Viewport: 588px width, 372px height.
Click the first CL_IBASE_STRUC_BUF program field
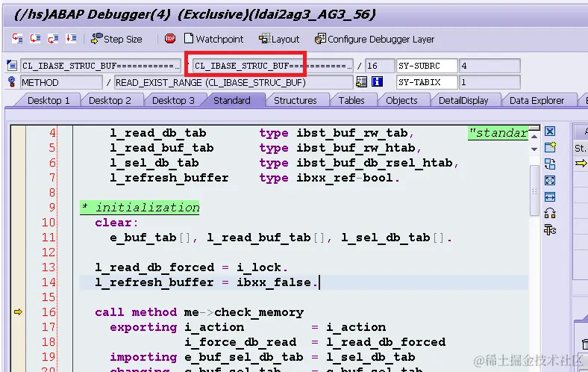click(x=101, y=66)
